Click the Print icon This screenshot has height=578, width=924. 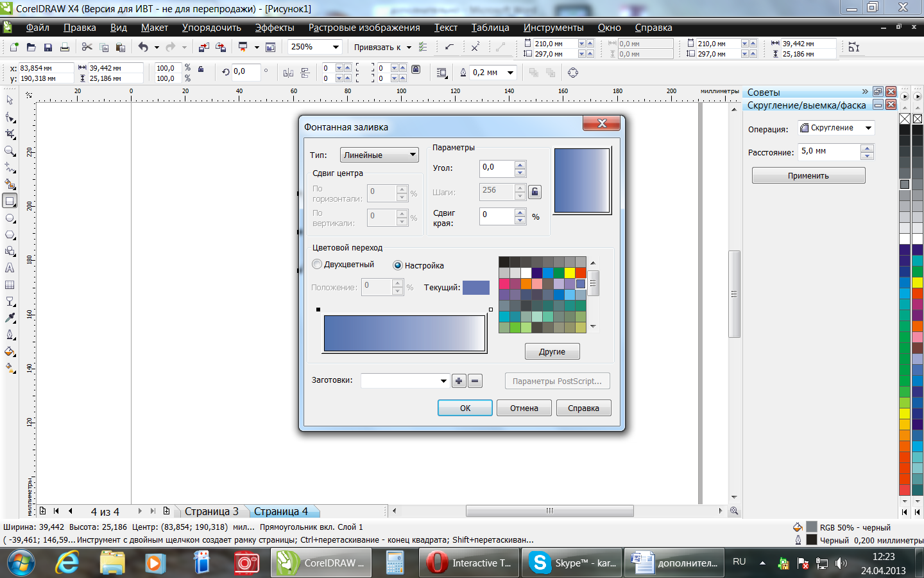pyautogui.click(x=64, y=47)
